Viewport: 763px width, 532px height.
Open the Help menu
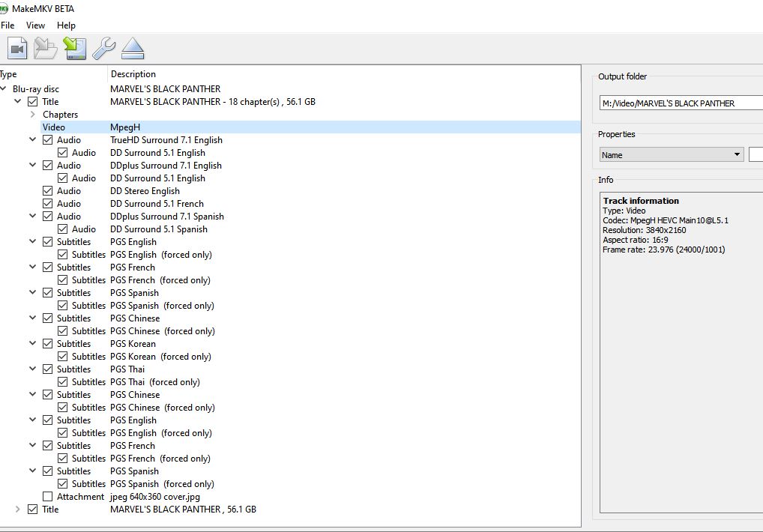(x=66, y=25)
